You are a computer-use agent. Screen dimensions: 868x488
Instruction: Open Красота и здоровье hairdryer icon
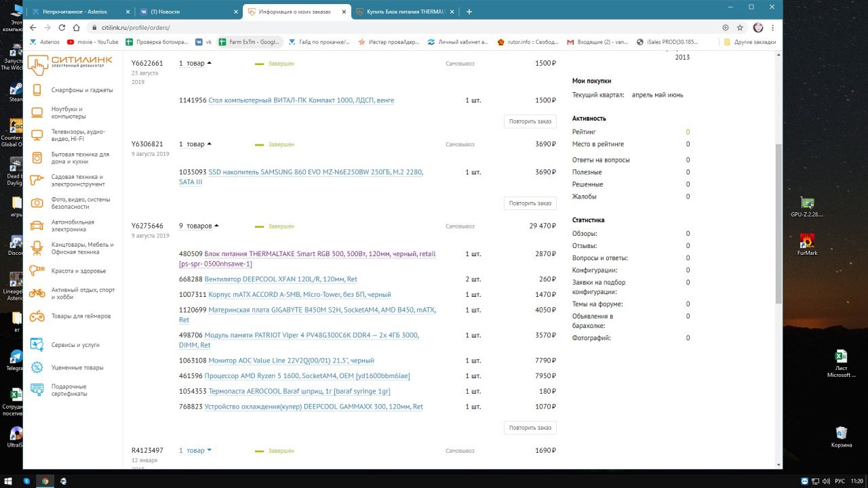point(37,271)
